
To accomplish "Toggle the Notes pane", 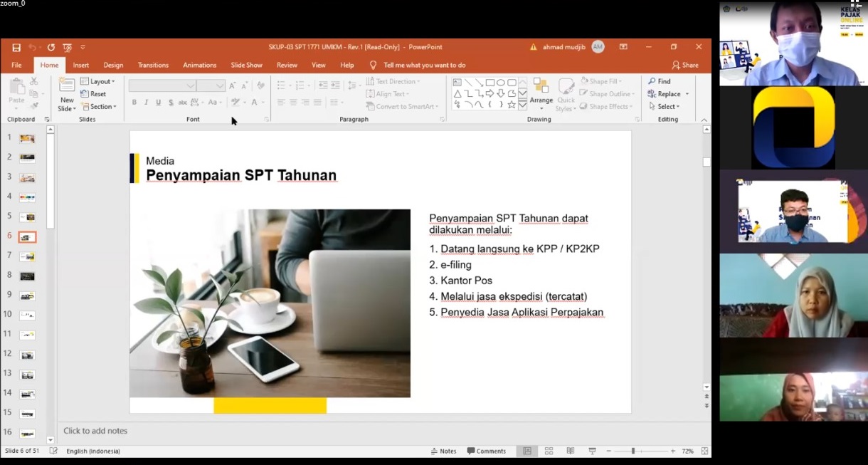I will pyautogui.click(x=443, y=451).
